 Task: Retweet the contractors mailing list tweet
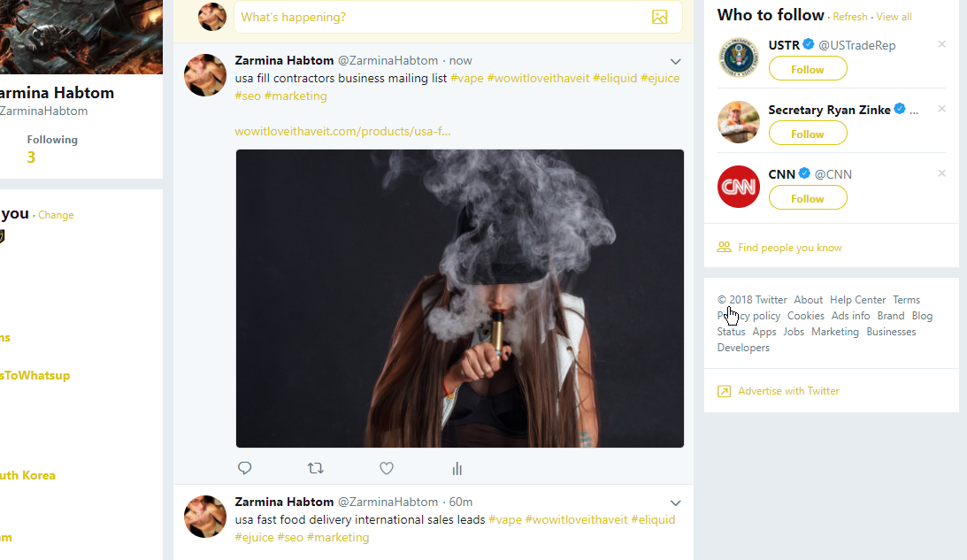tap(315, 468)
